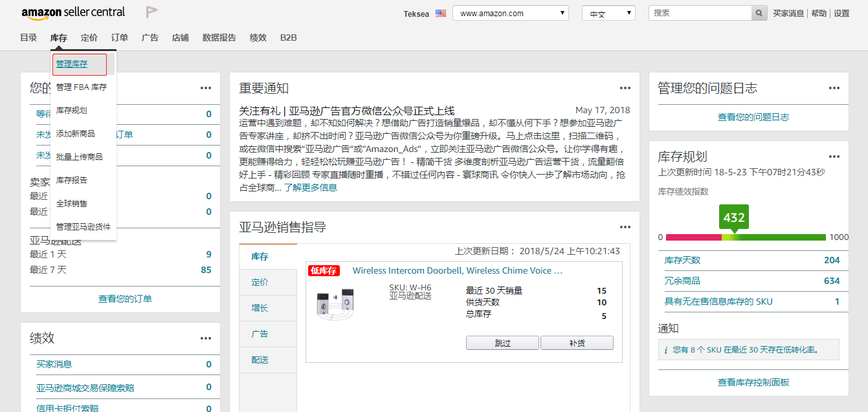Select 库存规划 in the dropdown menu

pos(72,111)
